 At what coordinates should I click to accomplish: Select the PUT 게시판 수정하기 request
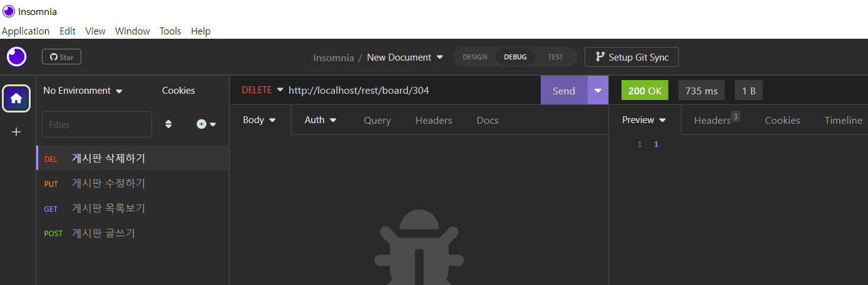(133, 183)
